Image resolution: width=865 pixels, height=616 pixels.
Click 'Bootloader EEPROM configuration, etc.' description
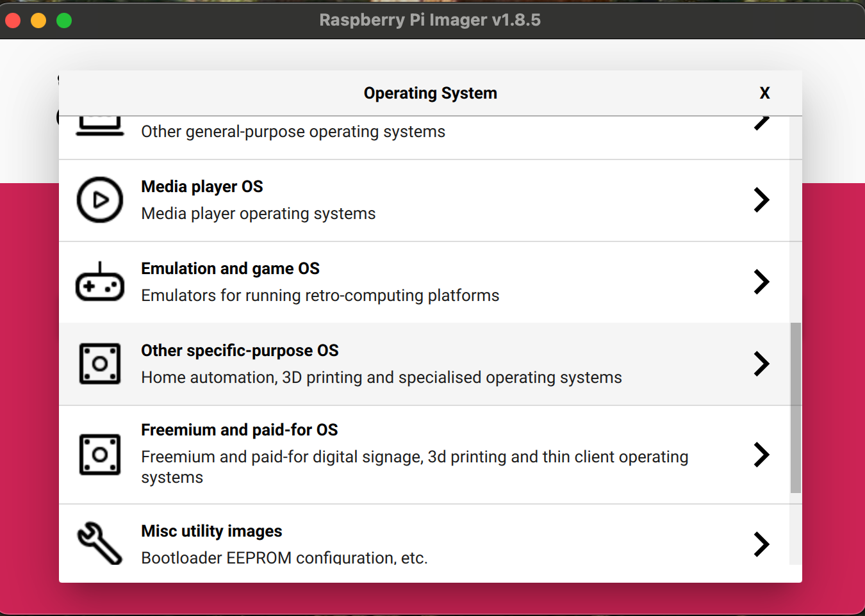pos(284,557)
